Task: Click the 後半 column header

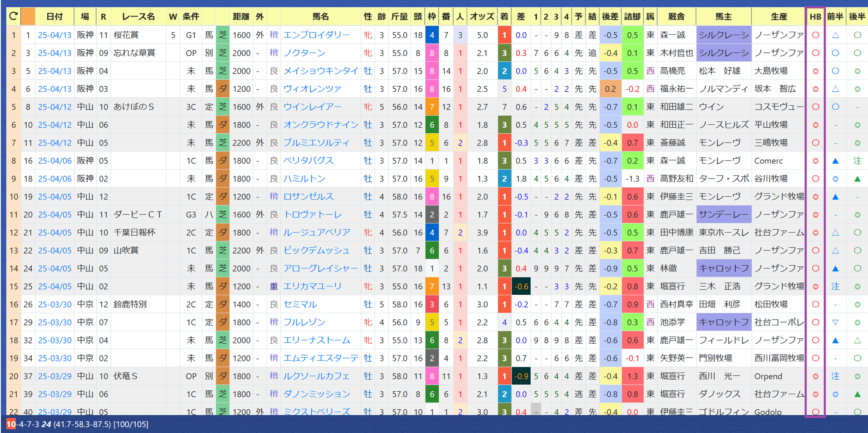Action: [x=857, y=16]
